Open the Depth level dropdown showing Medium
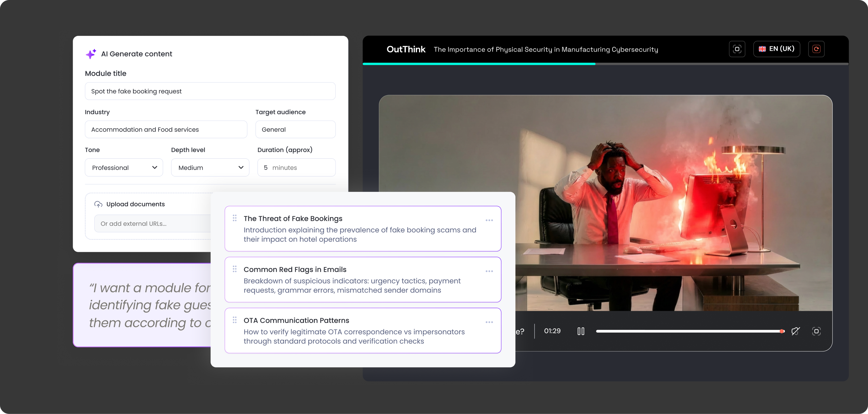Screen dimensions: 868x414 (210, 167)
